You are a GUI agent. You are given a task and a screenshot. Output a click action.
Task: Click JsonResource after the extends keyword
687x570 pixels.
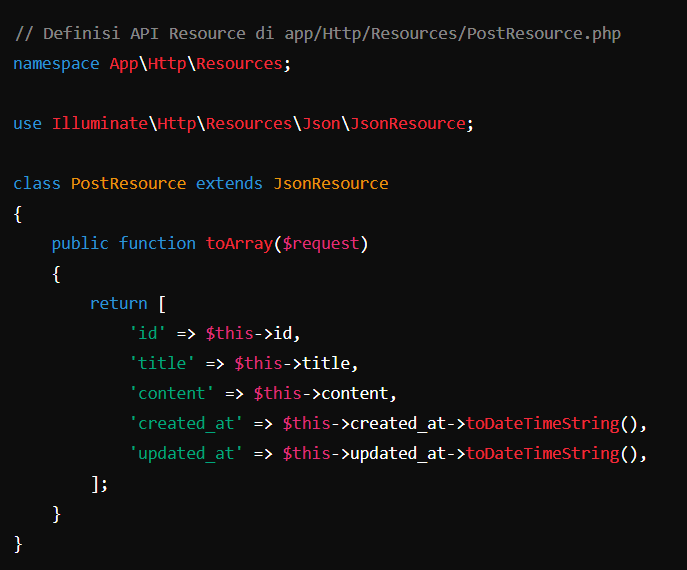[x=331, y=184]
